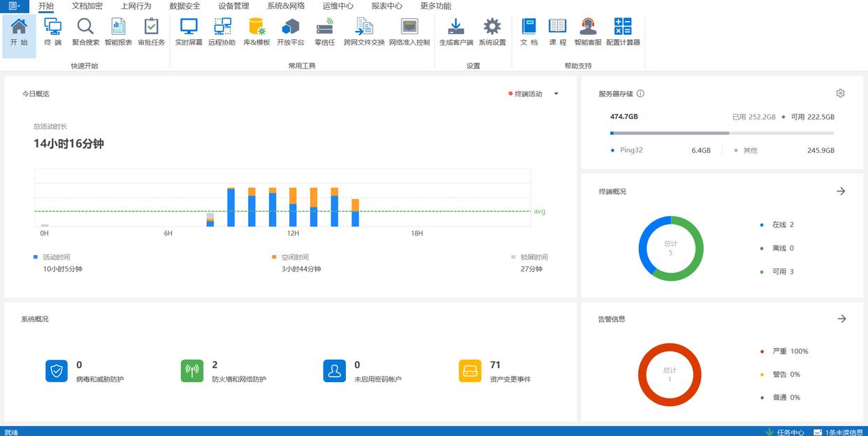This screenshot has width=868, height=436.
Task: Open 任务中心 in status bar
Action: click(790, 432)
